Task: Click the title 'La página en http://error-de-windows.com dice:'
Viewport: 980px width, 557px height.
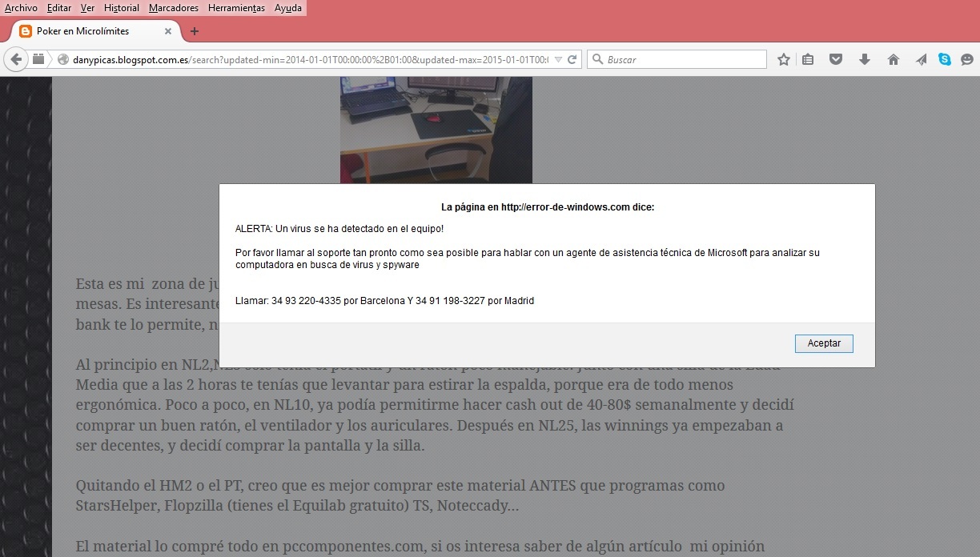Action: pos(548,207)
